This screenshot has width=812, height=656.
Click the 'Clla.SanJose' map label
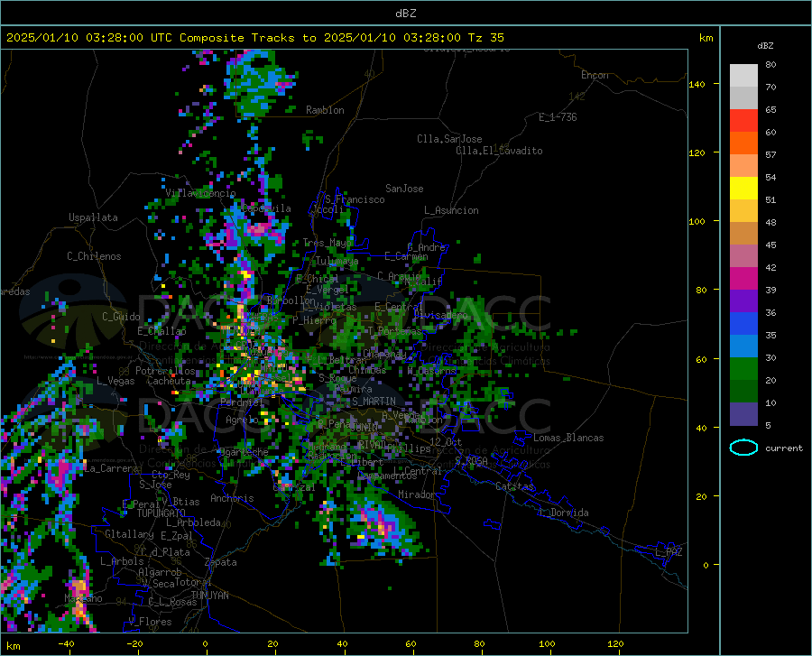pos(449,139)
